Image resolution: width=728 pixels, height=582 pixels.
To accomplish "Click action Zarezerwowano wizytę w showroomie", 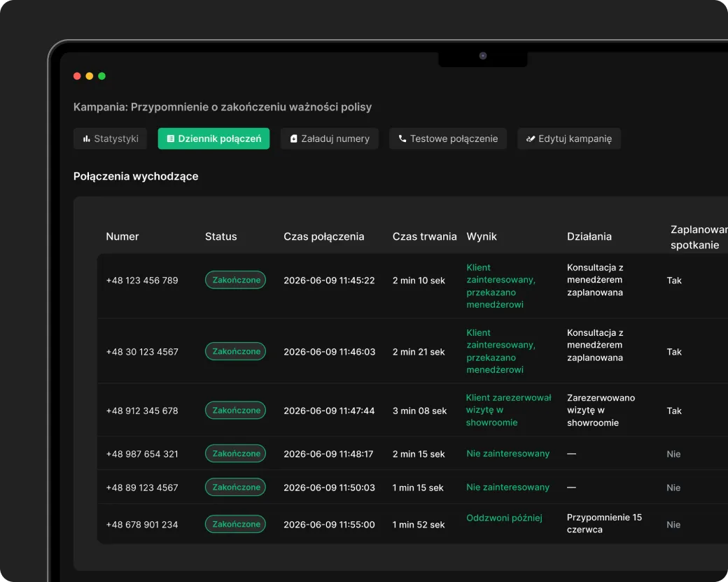I will 601,411.
